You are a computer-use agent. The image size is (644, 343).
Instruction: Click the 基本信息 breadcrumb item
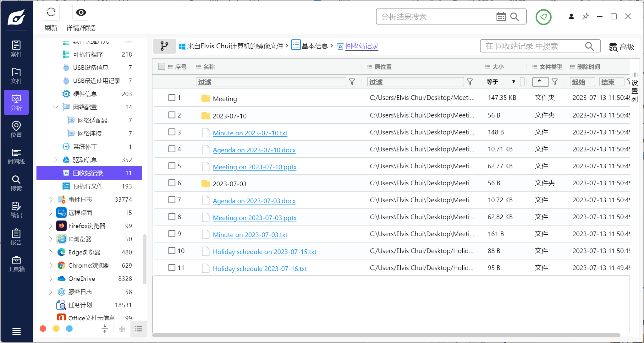click(x=314, y=46)
